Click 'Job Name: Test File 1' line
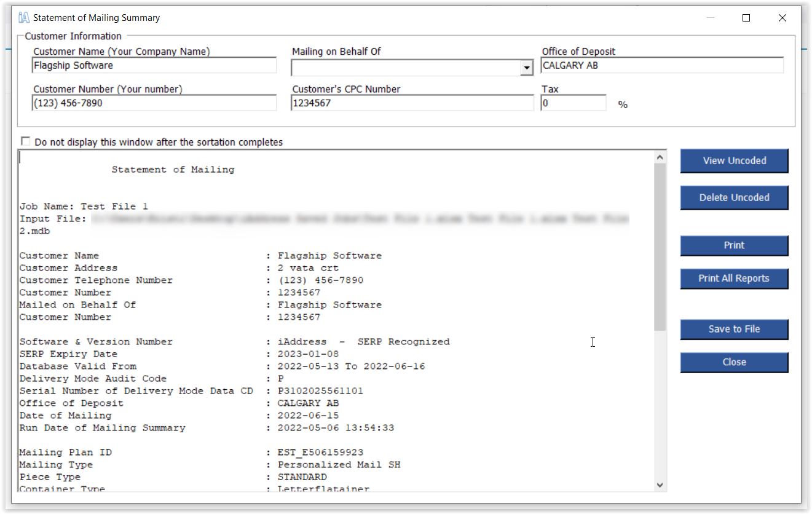Screen dimensions: 812x514 pos(84,207)
